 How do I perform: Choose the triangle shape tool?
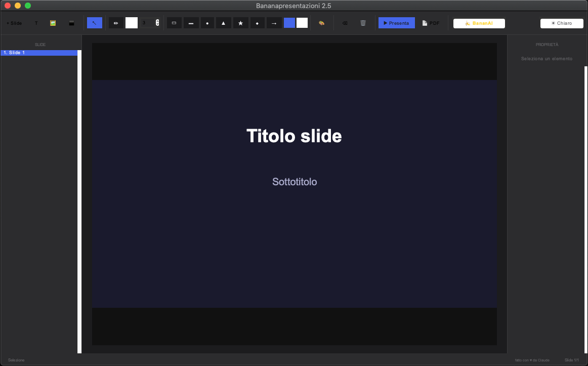tap(224, 23)
